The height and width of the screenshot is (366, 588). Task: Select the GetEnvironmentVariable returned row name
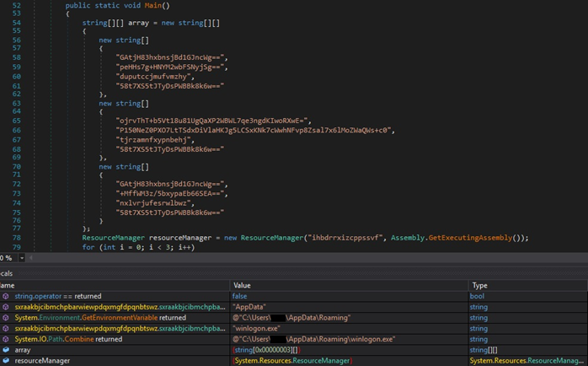click(x=100, y=318)
